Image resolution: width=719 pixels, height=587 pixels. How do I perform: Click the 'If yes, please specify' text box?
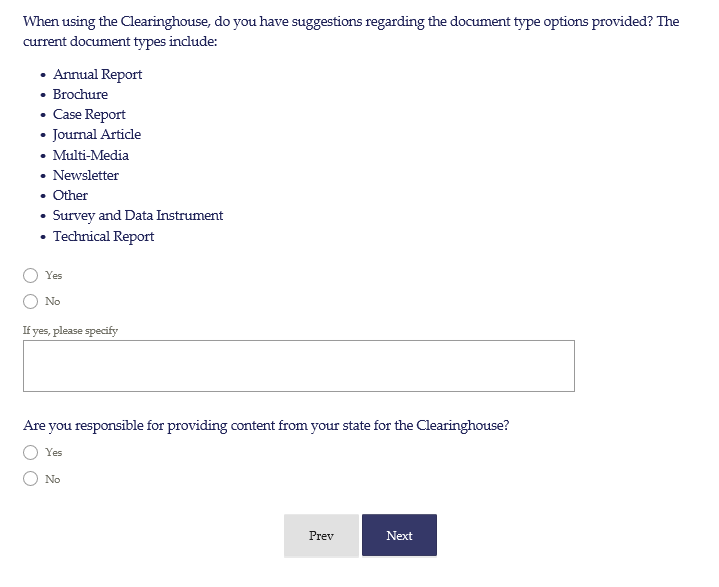click(x=298, y=366)
